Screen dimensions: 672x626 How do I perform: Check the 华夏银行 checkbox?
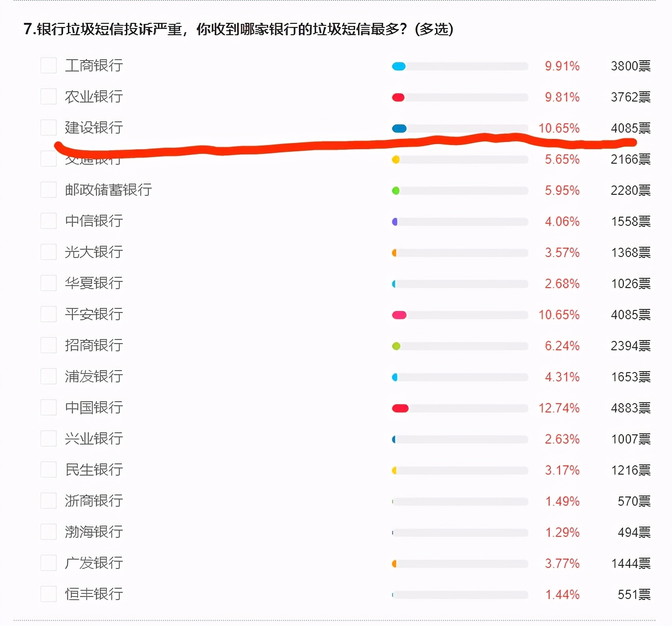[x=48, y=283]
